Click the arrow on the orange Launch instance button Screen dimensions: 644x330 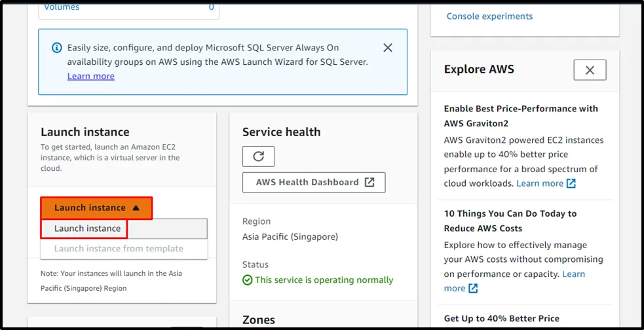click(136, 208)
